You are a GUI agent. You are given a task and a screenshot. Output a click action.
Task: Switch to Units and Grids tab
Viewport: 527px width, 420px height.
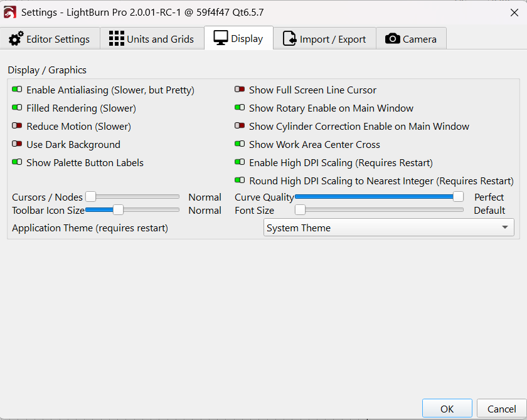pyautogui.click(x=152, y=39)
